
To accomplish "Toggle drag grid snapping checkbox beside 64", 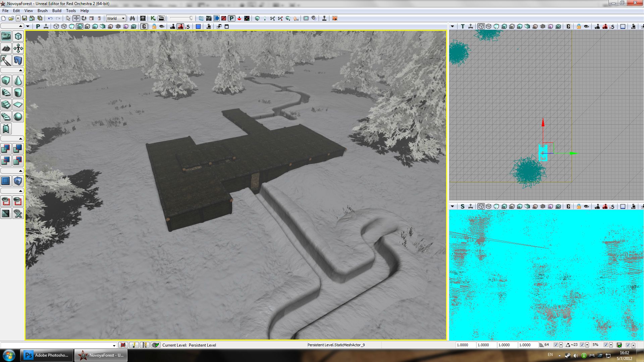I will pos(556,345).
